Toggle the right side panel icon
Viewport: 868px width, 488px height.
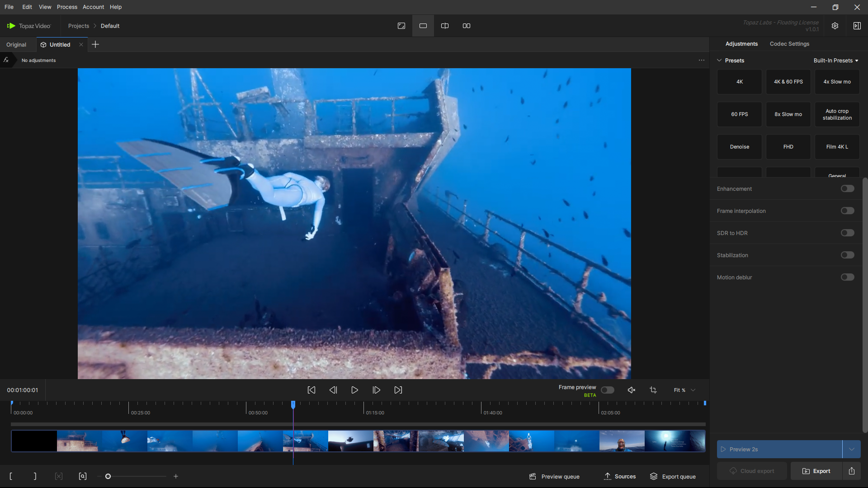tap(857, 26)
